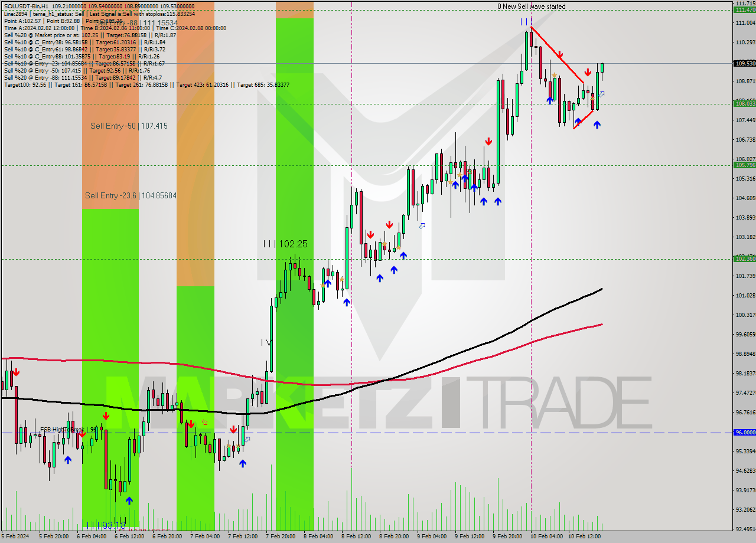Viewport: 756px width, 543px height.
Task: Select the 'Sell %10 @ C_Entry88: 101.35875' row
Action: (82, 56)
